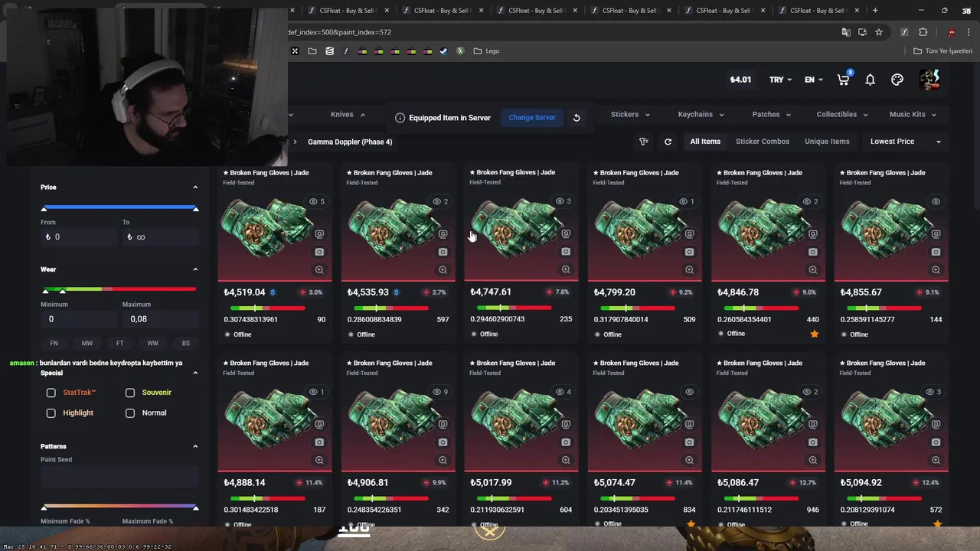Screen dimensions: 980x551
Task: Open the filter list icon beside refresh
Action: (644, 142)
